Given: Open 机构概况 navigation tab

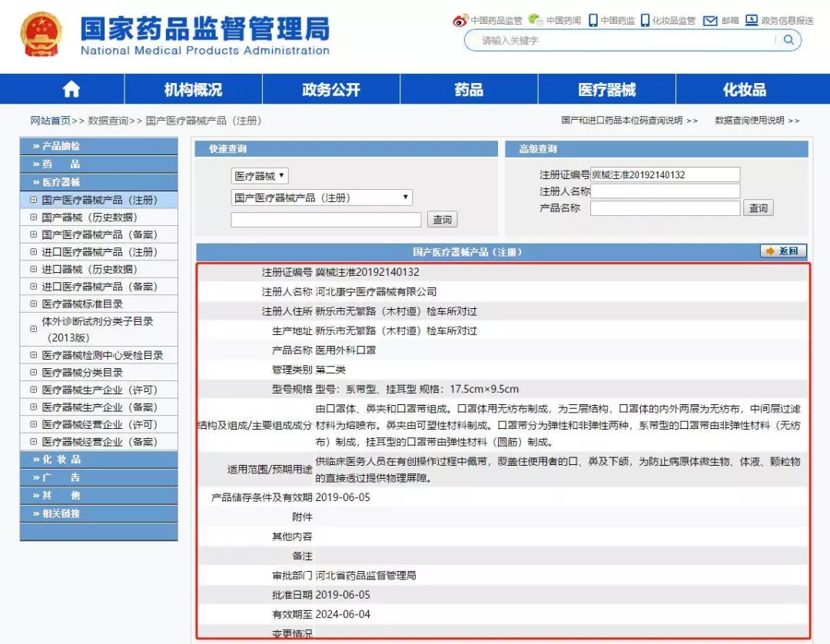Looking at the screenshot, I should 193,89.
